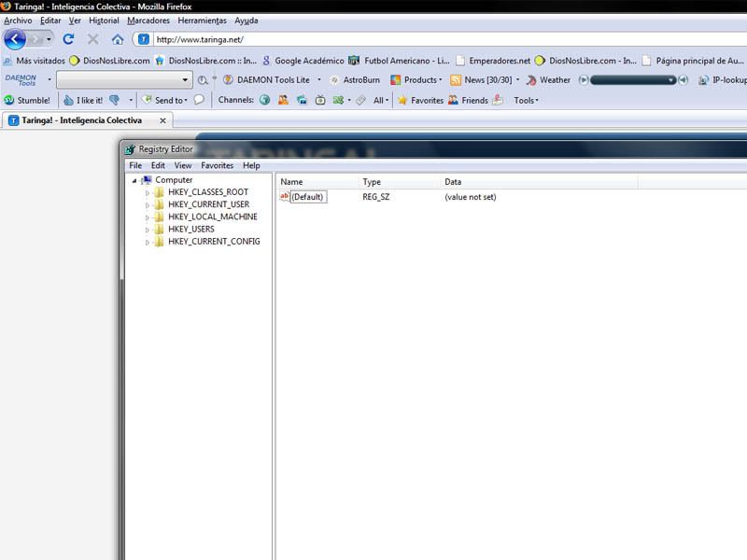The image size is (747, 560).
Task: Click the DAEMON Tools logo
Action: click(21, 79)
